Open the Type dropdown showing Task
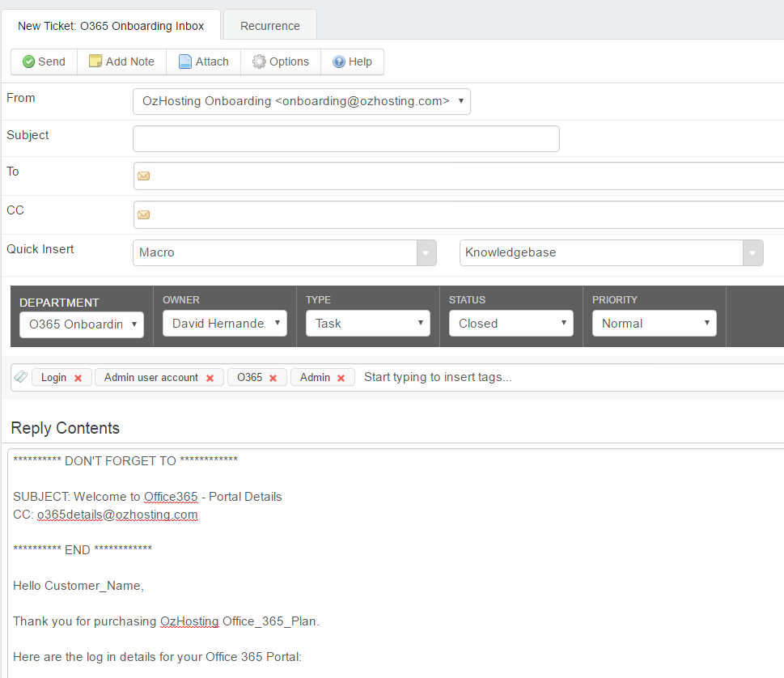The width and height of the screenshot is (784, 678). [368, 324]
